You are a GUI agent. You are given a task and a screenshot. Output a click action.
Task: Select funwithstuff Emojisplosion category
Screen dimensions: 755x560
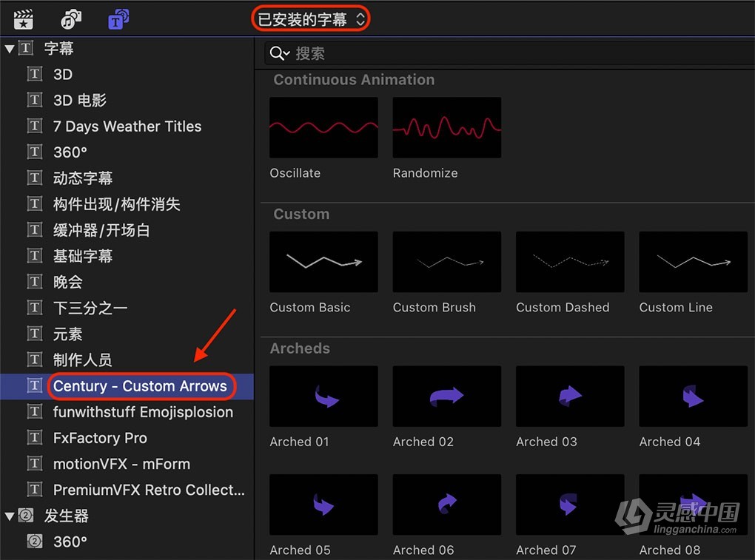coord(143,412)
